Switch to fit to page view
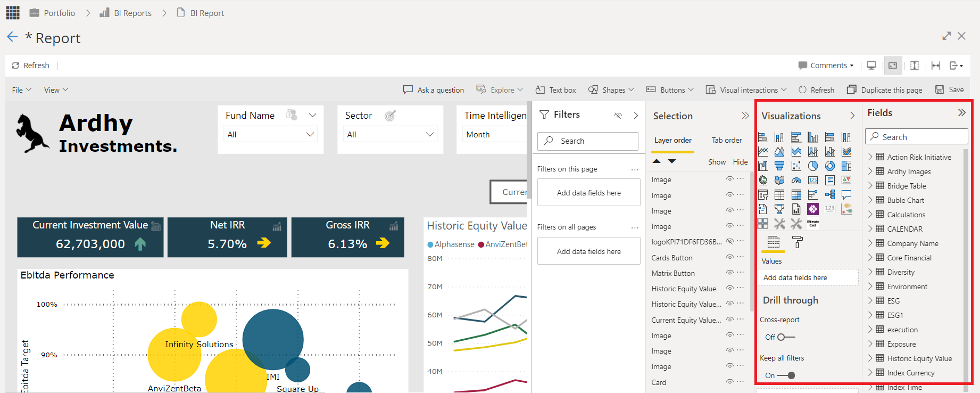Image resolution: width=980 pixels, height=393 pixels. pyautogui.click(x=893, y=65)
